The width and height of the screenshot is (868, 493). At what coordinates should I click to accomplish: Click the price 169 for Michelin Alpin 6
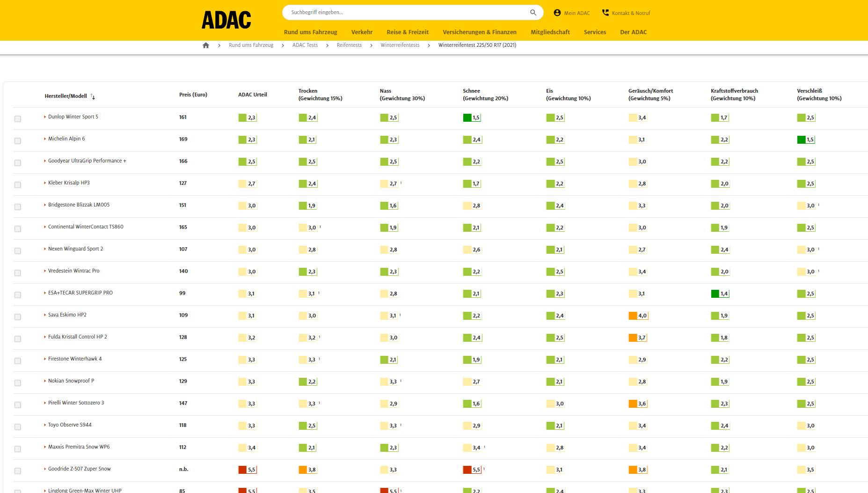click(183, 140)
